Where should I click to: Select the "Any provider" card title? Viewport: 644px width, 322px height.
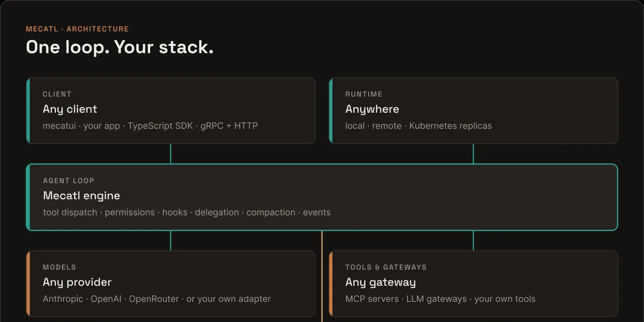(77, 282)
